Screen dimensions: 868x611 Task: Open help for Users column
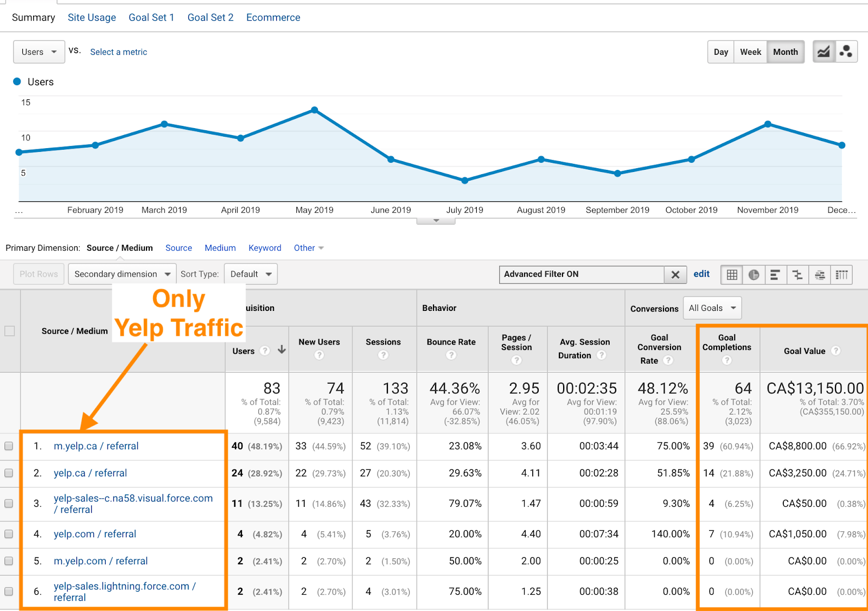[x=265, y=351]
